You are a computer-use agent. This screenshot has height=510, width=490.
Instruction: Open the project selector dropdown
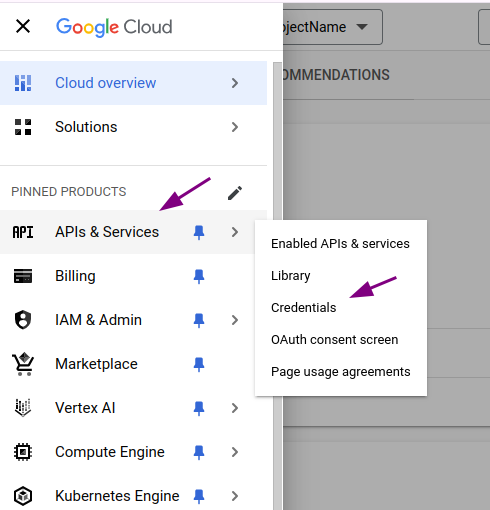[333, 27]
